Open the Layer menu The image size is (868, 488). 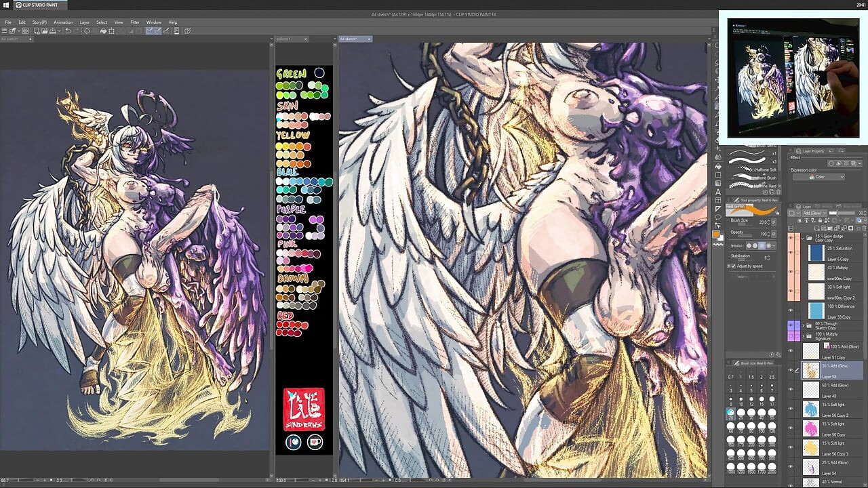point(85,22)
